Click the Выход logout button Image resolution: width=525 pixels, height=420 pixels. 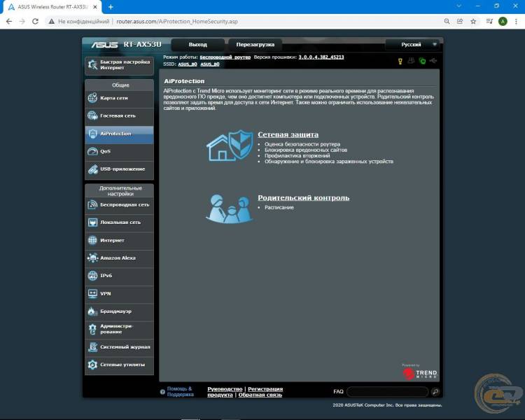coord(197,45)
